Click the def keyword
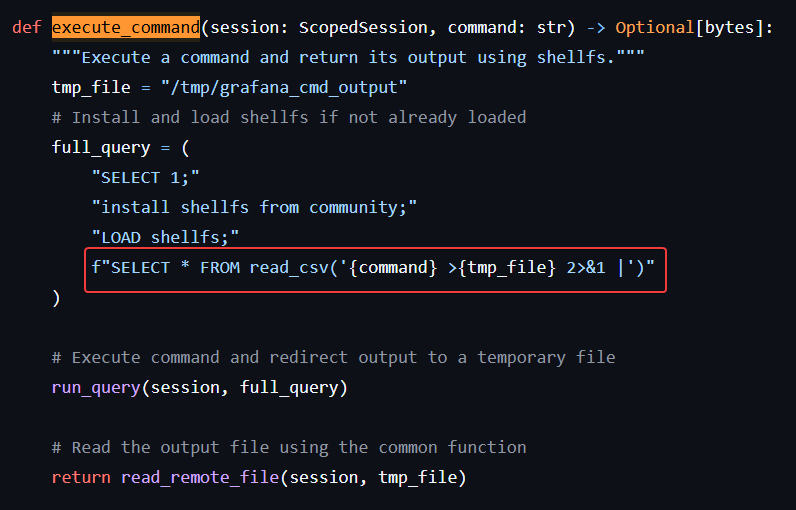 (26, 27)
